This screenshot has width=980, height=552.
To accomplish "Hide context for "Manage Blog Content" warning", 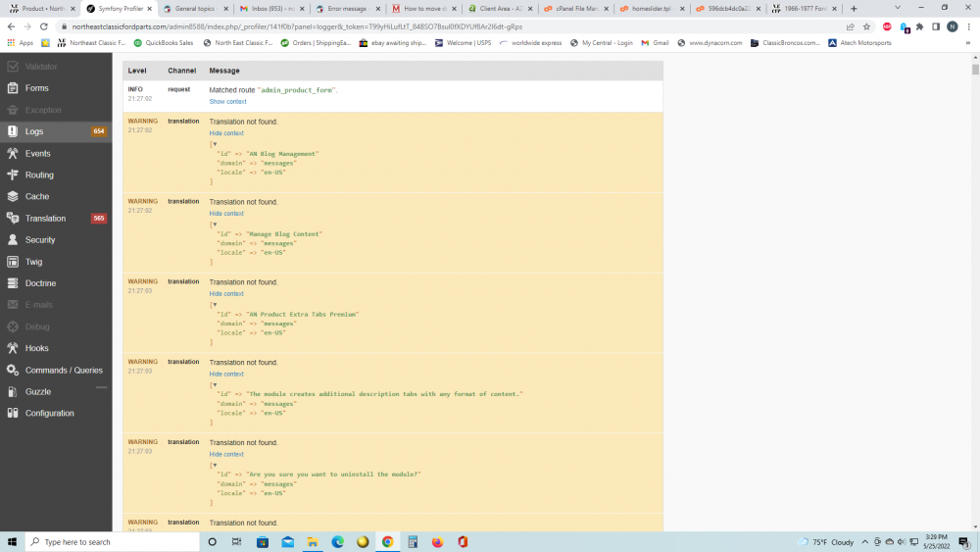I will (x=226, y=214).
